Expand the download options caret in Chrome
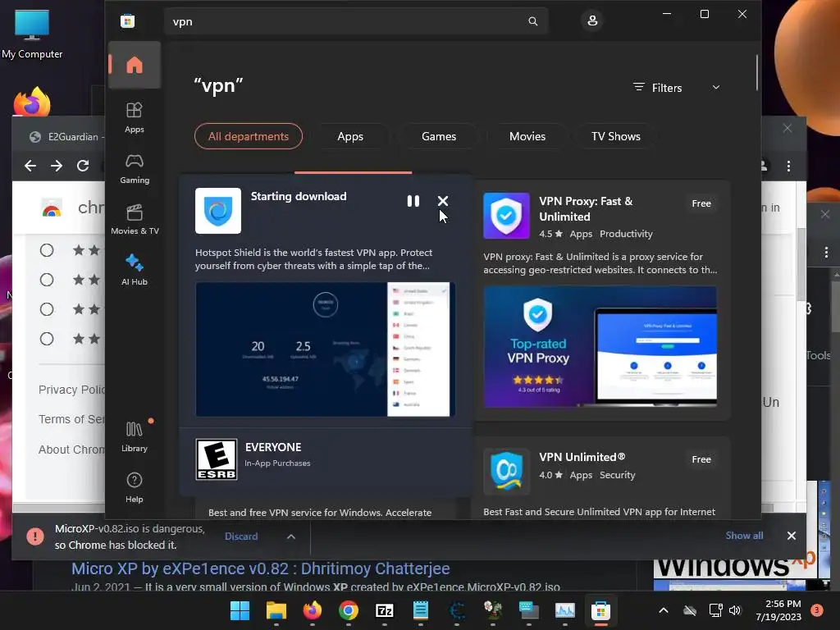The width and height of the screenshot is (840, 630). [x=291, y=536]
